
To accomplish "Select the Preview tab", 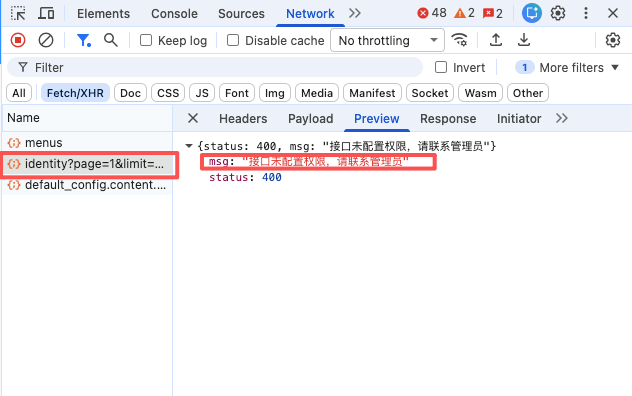I will point(376,119).
